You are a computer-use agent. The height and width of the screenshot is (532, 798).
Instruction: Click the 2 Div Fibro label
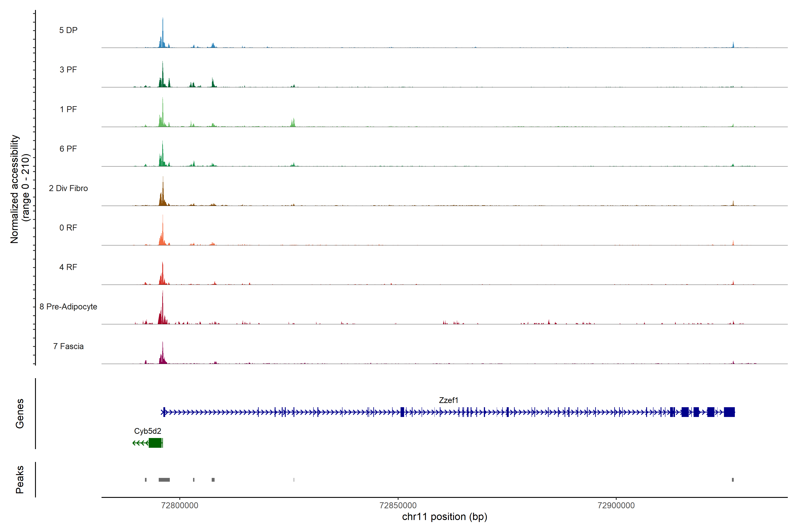click(68, 188)
